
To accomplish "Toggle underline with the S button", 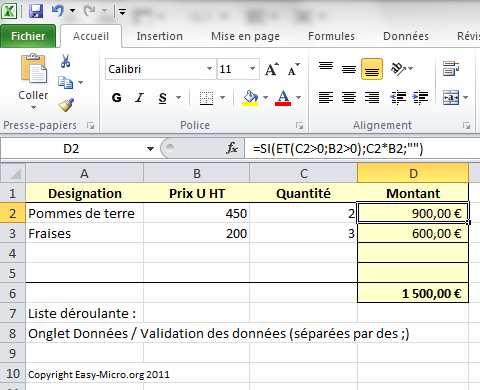I will pyautogui.click(x=163, y=98).
